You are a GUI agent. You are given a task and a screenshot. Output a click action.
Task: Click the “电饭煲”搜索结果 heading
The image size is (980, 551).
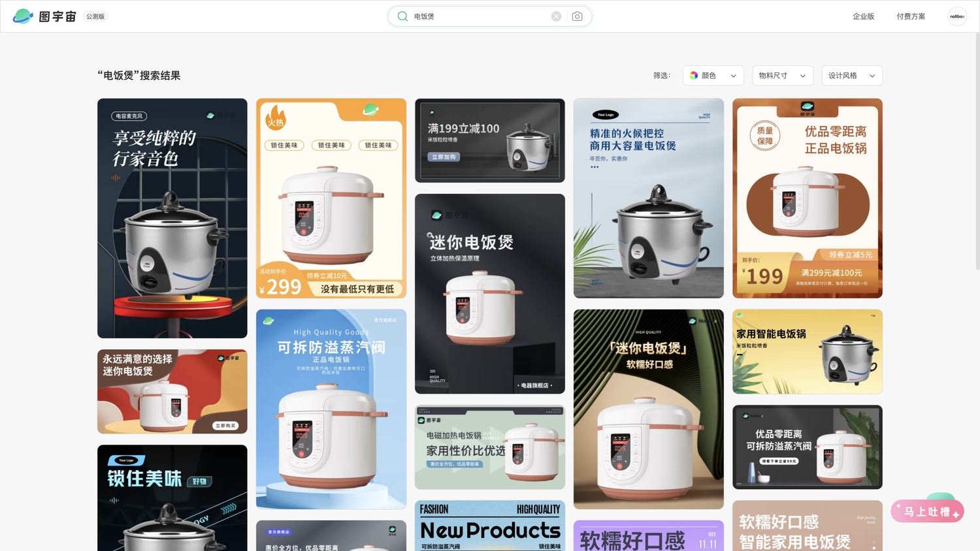click(x=139, y=76)
